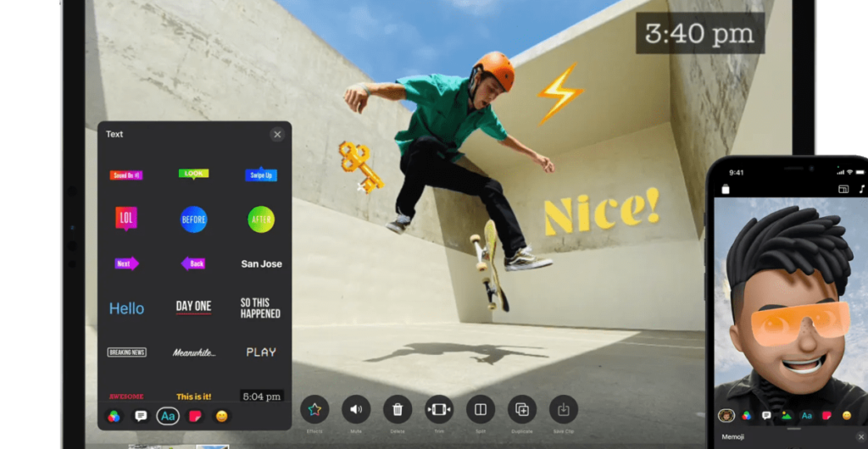The width and height of the screenshot is (868, 449).
Task: Mute the clip audio
Action: click(x=356, y=410)
